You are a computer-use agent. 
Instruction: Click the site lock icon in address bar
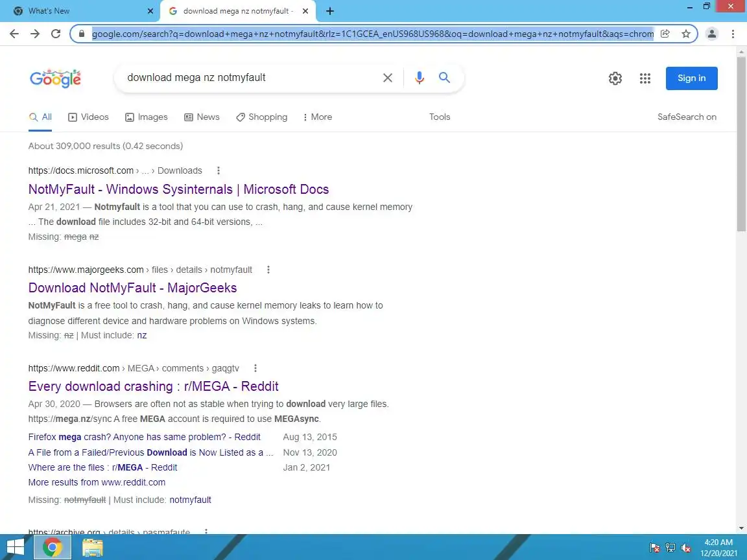82,34
